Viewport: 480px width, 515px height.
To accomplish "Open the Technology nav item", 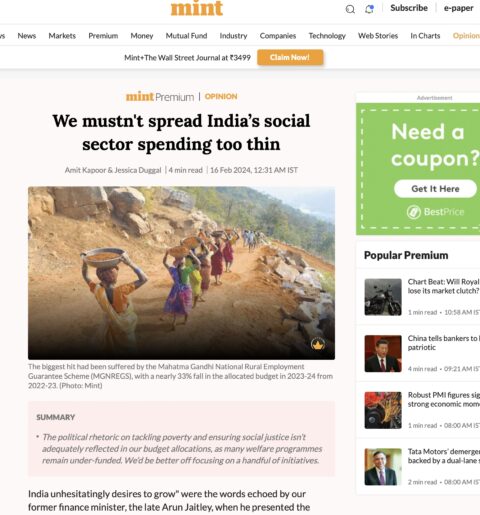I will (x=327, y=36).
